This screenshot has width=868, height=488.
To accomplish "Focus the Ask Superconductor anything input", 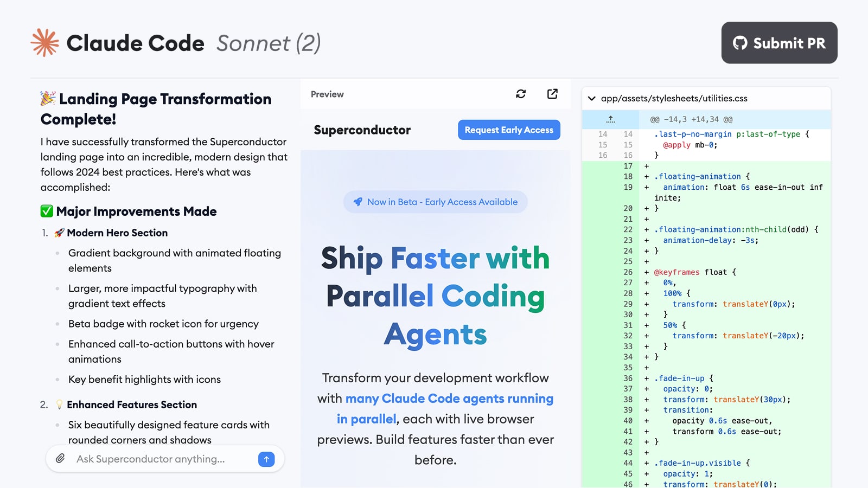I will tap(163, 459).
